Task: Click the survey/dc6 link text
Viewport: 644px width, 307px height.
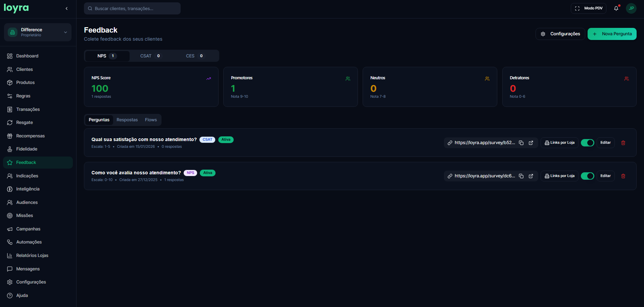Action: pyautogui.click(x=485, y=176)
